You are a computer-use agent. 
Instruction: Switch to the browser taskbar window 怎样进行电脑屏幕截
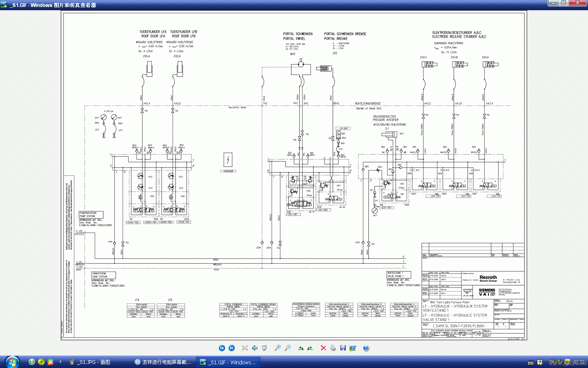coord(163,362)
